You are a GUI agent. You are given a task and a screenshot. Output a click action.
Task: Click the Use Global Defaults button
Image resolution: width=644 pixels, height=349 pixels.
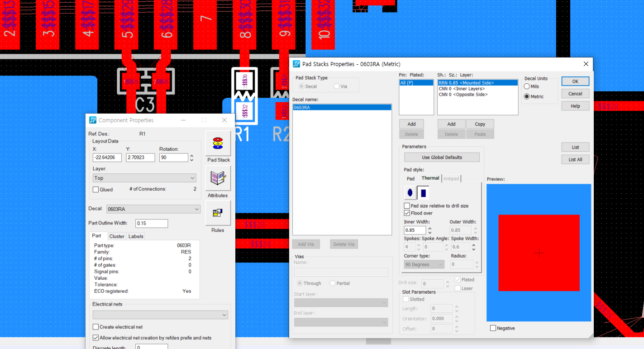pos(442,158)
